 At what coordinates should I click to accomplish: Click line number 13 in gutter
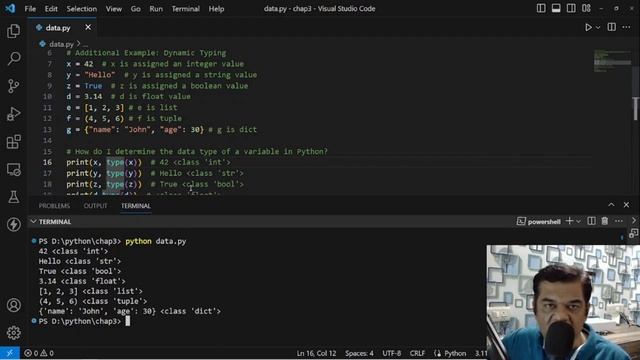(x=47, y=129)
